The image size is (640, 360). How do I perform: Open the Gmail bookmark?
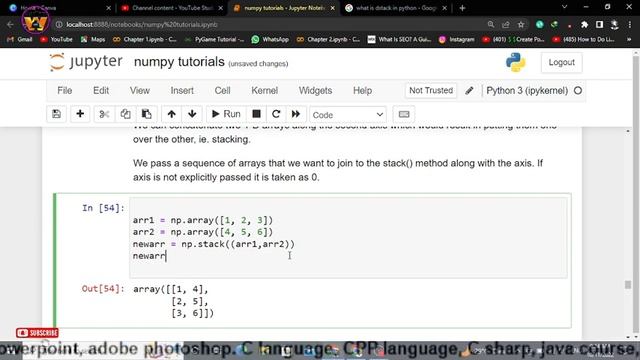(20, 39)
